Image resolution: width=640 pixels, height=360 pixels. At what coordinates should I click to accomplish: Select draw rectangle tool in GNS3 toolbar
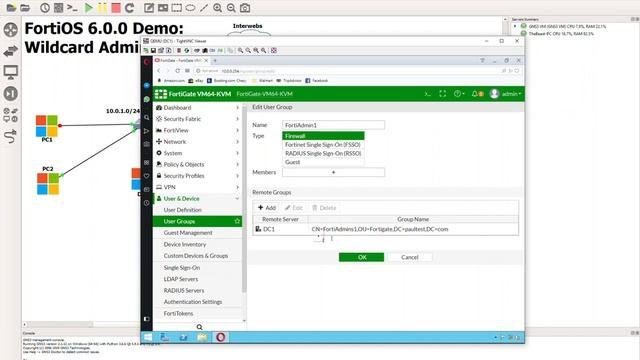[176, 8]
